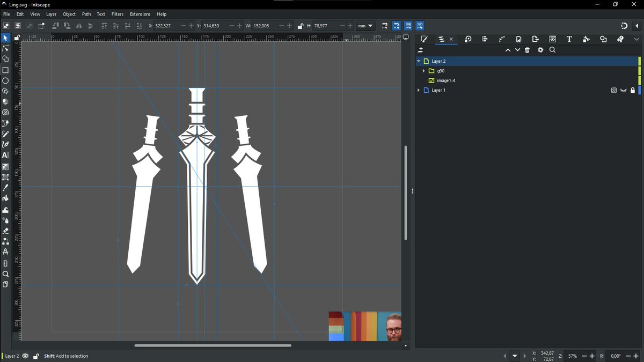
Task: Toggle snapping magnet icon
Action: pos(624,26)
